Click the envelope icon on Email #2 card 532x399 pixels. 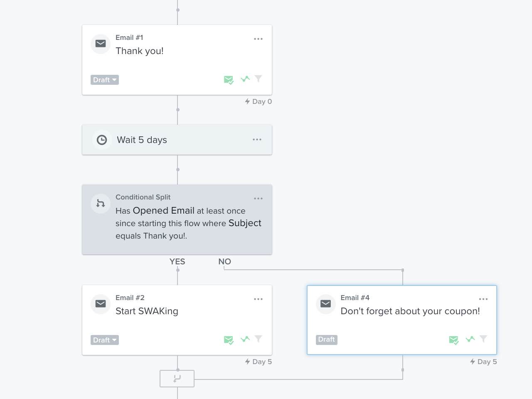point(100,304)
